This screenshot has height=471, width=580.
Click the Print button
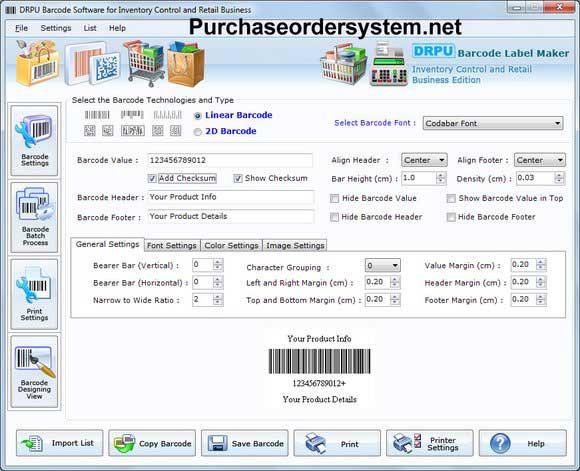(x=337, y=443)
